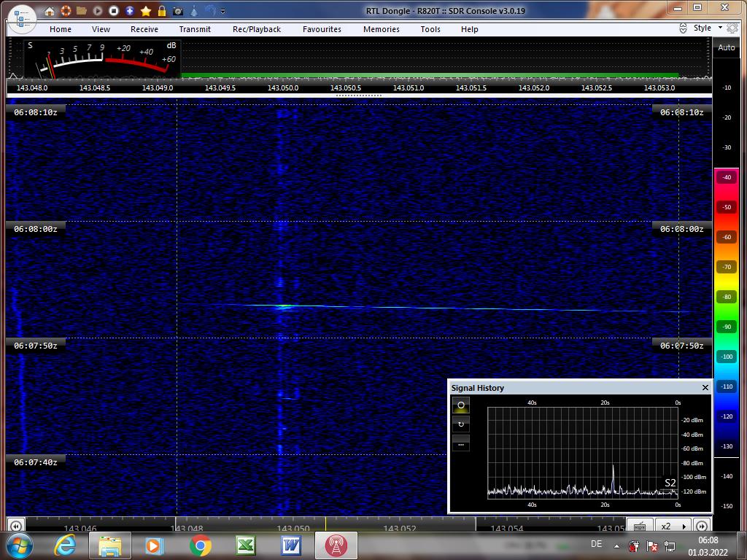
Task: Open the Style dropdown
Action: point(708,28)
